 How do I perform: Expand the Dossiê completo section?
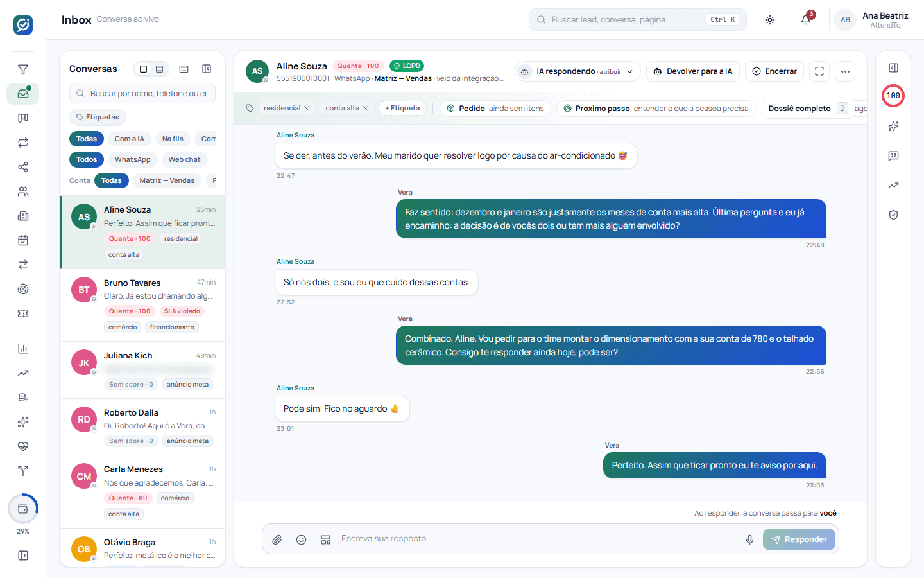pos(807,109)
